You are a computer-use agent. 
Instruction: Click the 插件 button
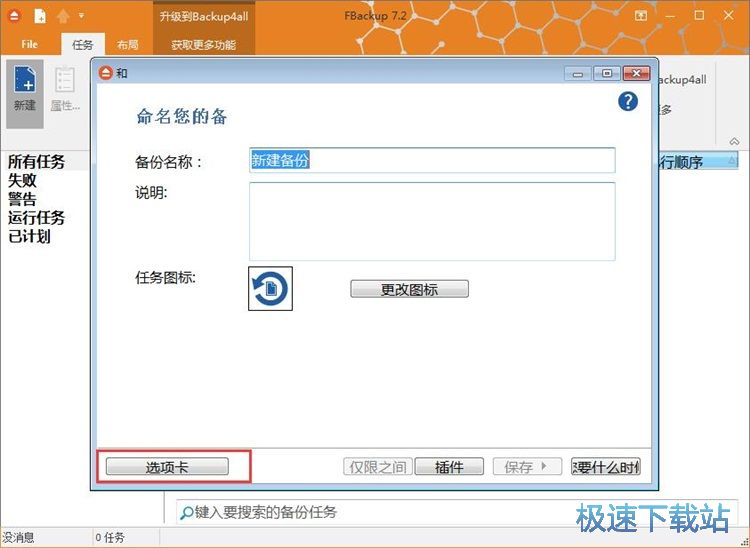[449, 467]
